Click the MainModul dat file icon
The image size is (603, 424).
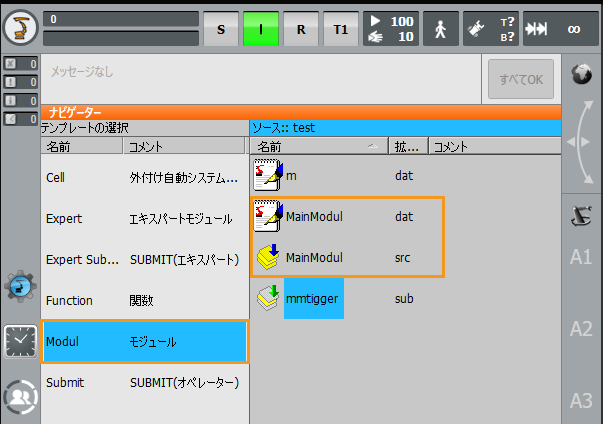[268, 216]
